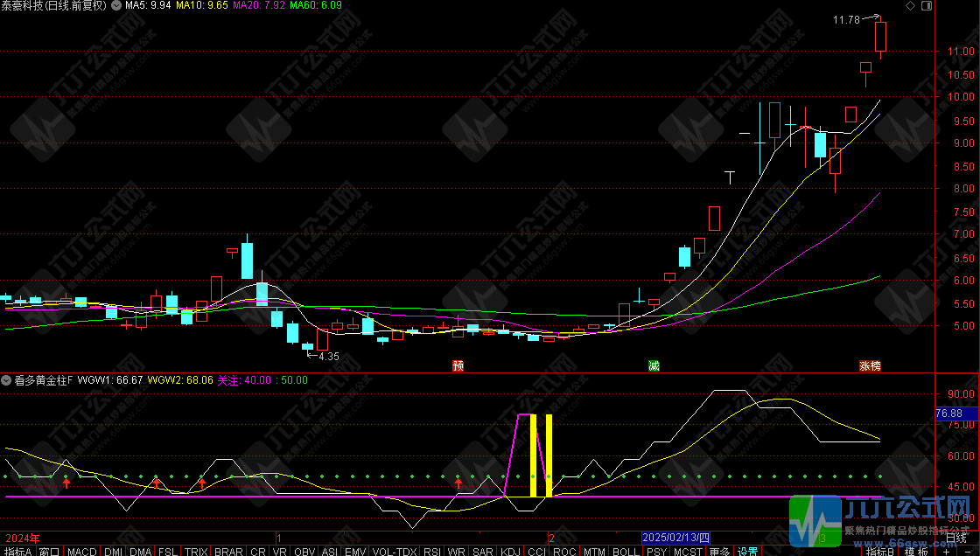
Task: Click the 2025/02/13 date marker on timeline
Action: (x=676, y=536)
